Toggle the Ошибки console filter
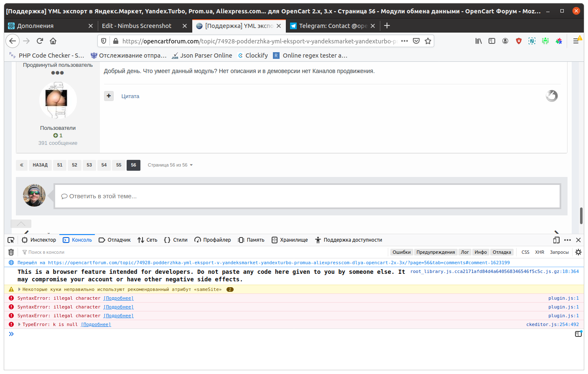 pyautogui.click(x=402, y=252)
